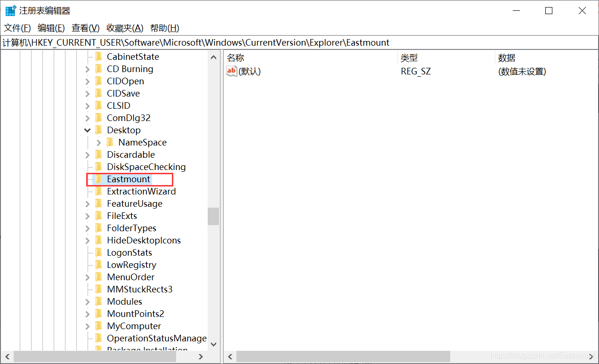Viewport: 599px width, 364px height.
Task: Expand the ComDlg32 key
Action: [87, 118]
